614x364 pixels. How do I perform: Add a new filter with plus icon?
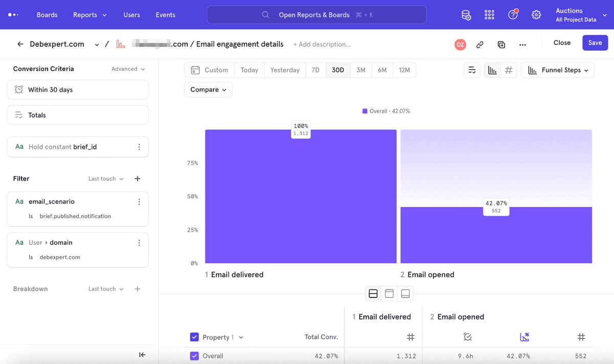coord(137,178)
